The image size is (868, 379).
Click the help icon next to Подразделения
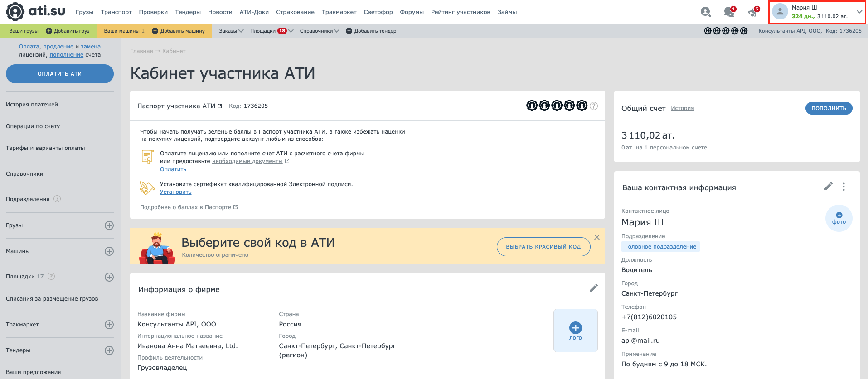[57, 199]
